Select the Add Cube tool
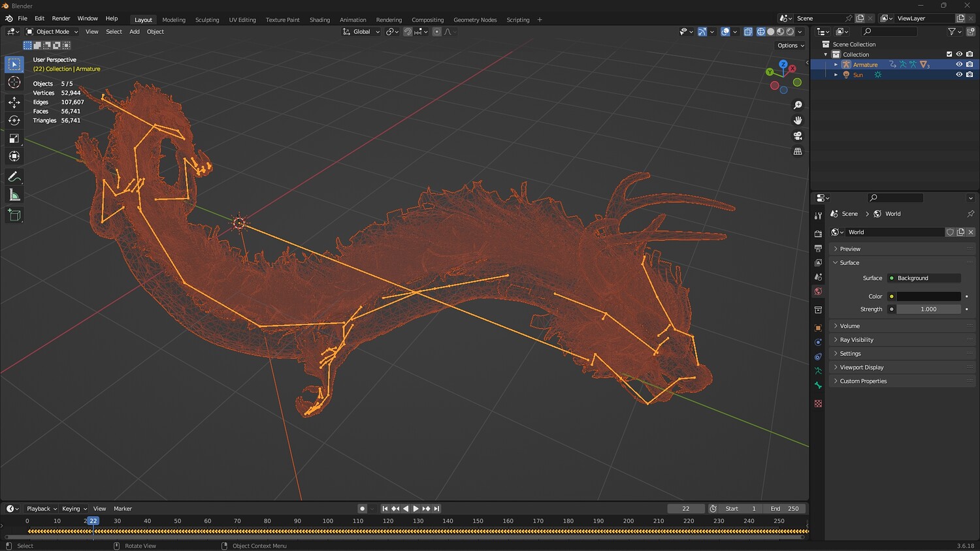 14,215
